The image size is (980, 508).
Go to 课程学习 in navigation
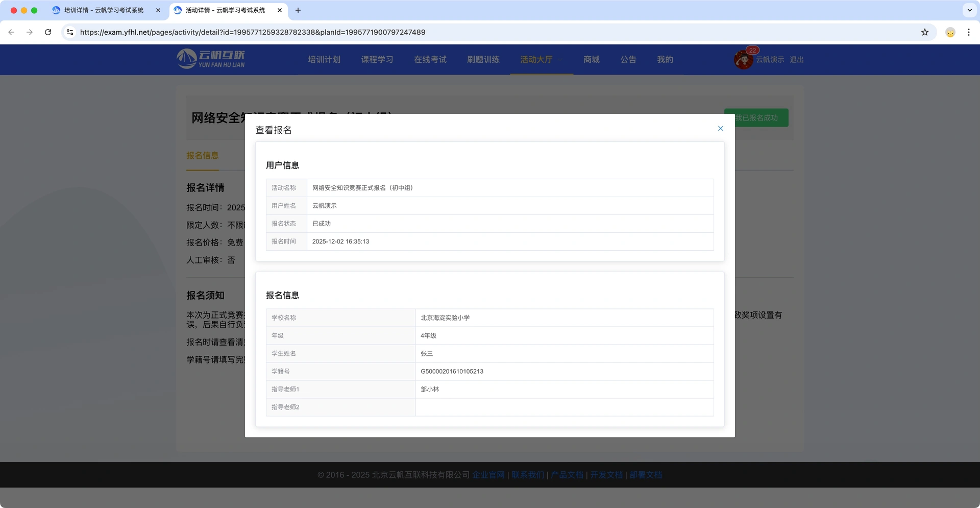377,60
